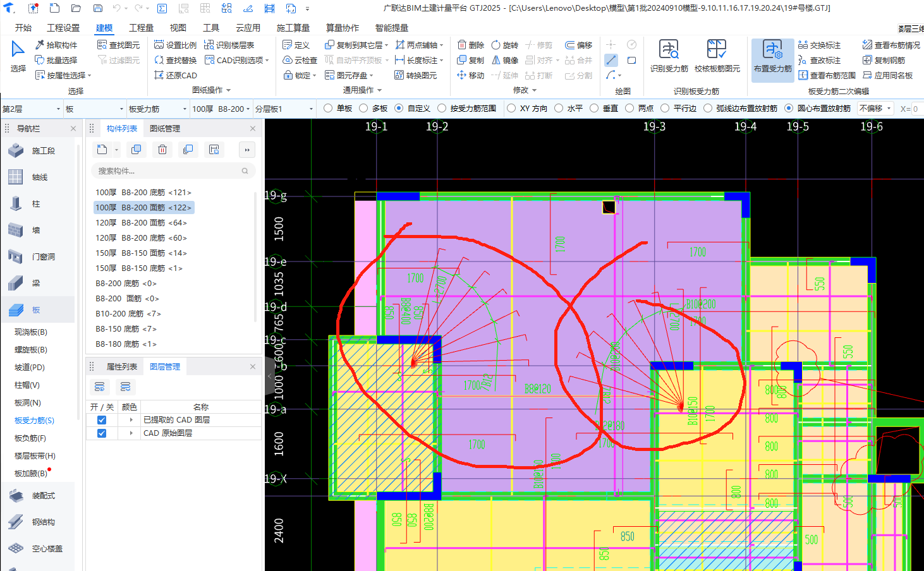Select 板负筋(F) in navigation
Screen dimensions: 924x571
tap(30, 438)
